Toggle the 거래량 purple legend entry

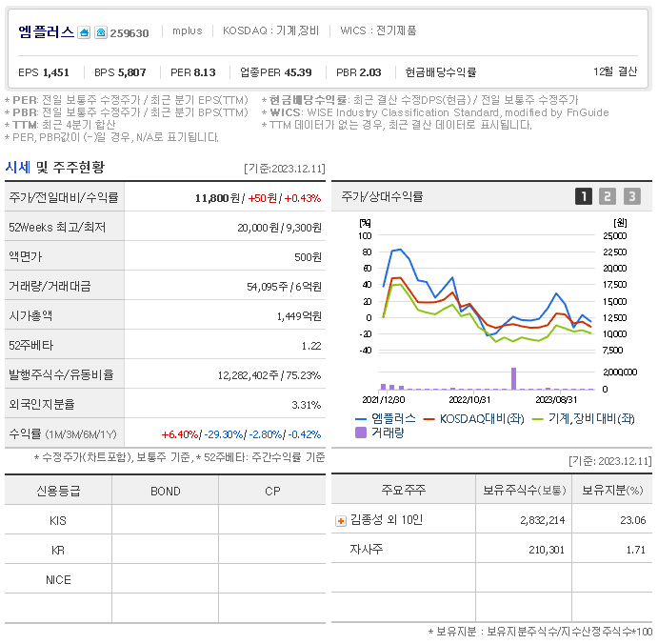379,433
